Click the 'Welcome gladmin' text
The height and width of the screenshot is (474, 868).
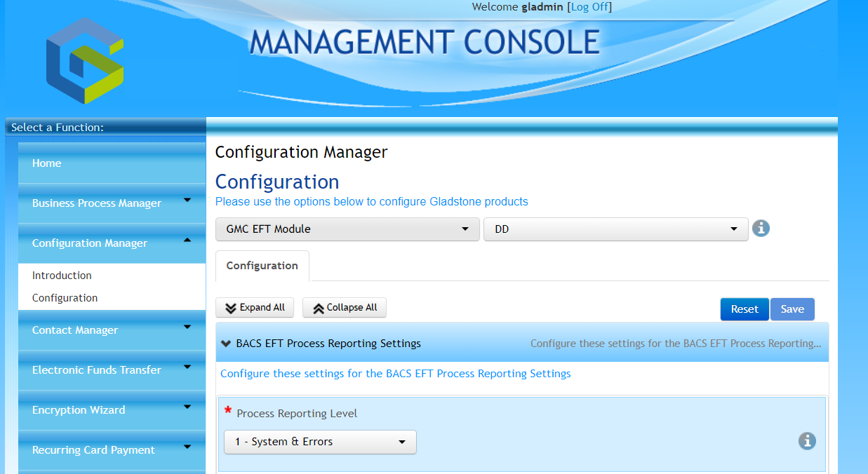[x=518, y=7]
